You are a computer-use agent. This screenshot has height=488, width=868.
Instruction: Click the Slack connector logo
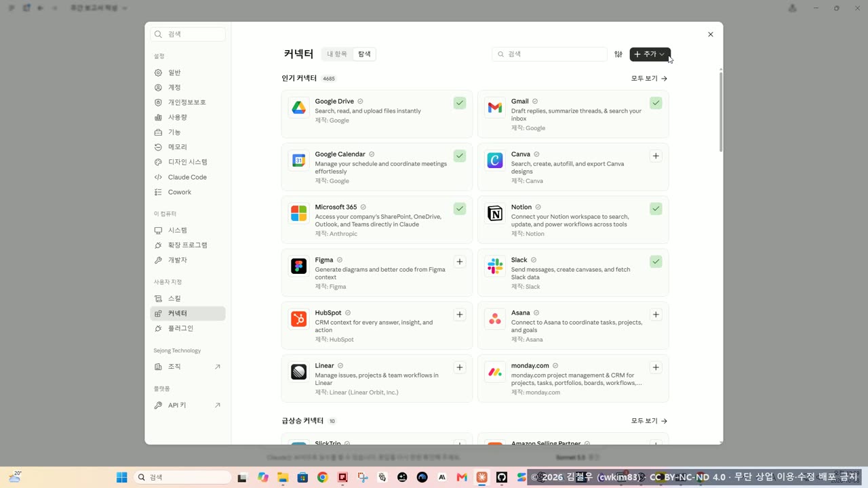[495, 266]
